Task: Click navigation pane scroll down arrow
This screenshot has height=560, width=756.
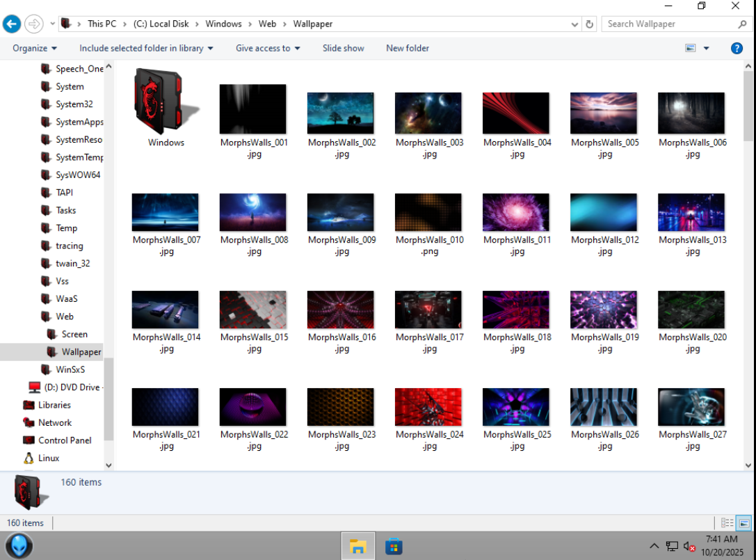Action: pyautogui.click(x=109, y=465)
